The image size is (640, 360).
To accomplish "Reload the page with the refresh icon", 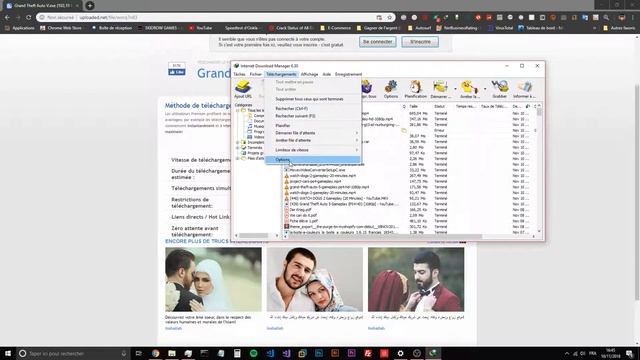I will [29, 18].
